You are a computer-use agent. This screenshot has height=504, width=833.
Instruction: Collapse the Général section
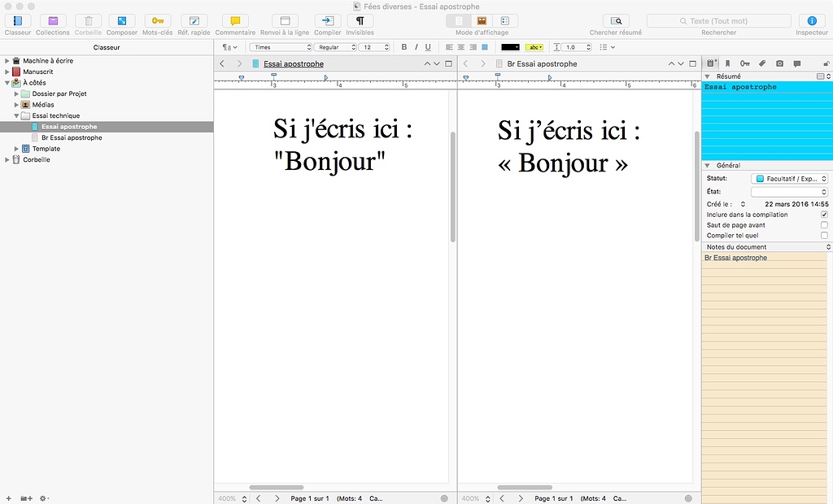coord(707,166)
